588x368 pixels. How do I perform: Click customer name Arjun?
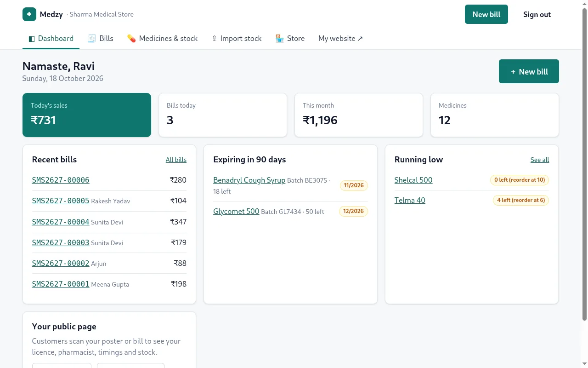click(99, 264)
